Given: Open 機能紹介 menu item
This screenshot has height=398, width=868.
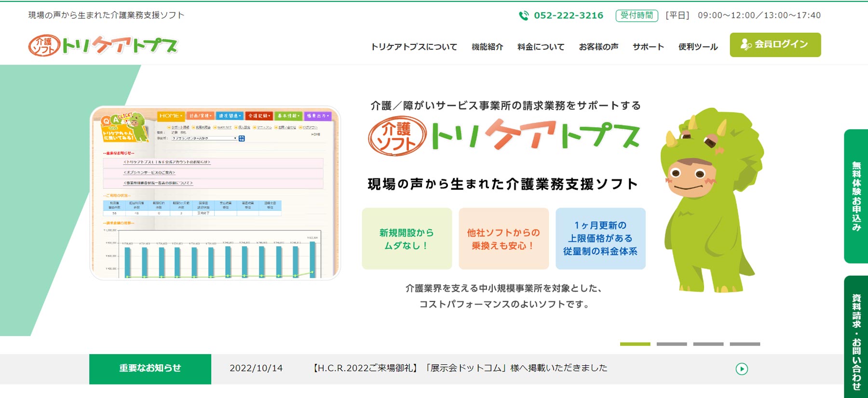Looking at the screenshot, I should click(x=487, y=47).
